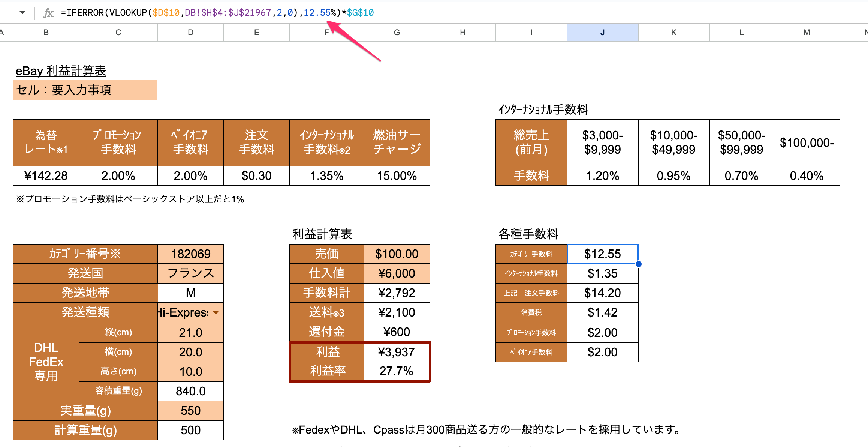
Task: Click the 実重量 cell with 550
Action: tap(190, 411)
